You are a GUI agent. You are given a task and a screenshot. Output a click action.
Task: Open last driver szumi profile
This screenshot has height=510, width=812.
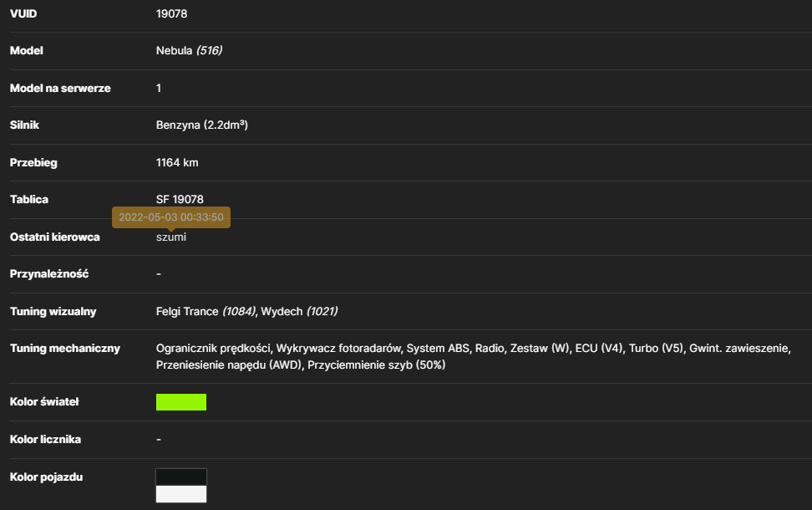[171, 237]
